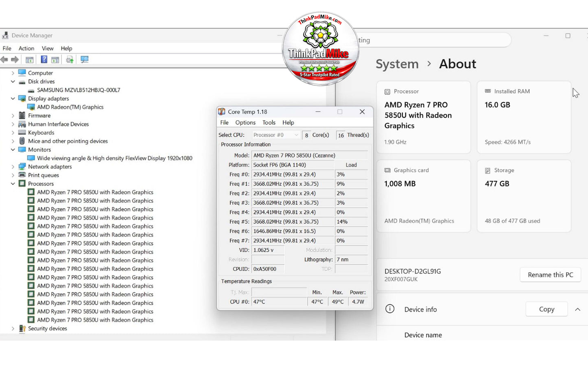Click the AMD Radeon display adapter icon
The image size is (588, 369).
pyautogui.click(x=31, y=107)
